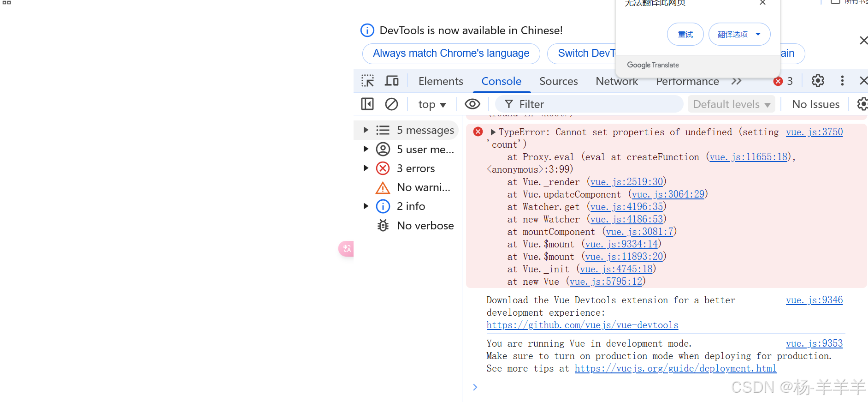Expand the 2 info group
The height and width of the screenshot is (402, 868).
366,206
